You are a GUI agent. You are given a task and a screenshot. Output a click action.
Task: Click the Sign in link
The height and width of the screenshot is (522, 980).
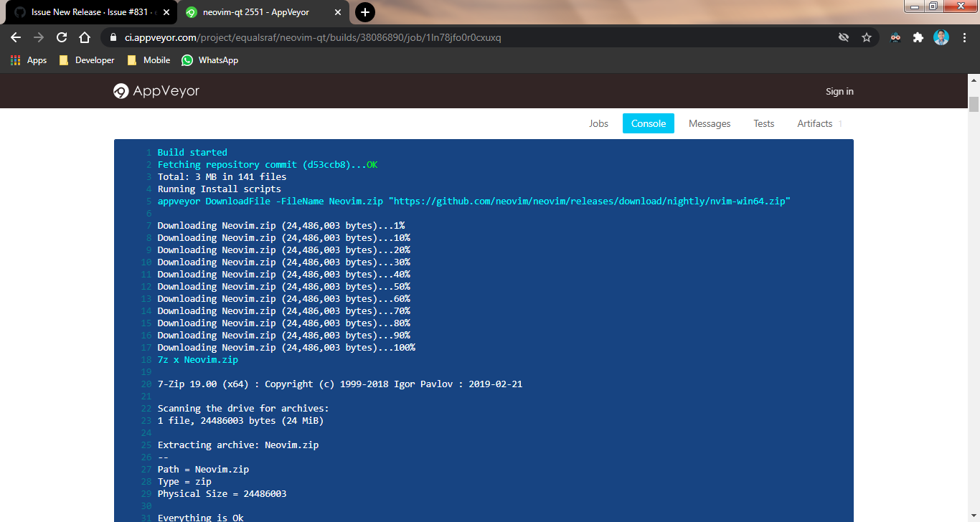point(839,91)
